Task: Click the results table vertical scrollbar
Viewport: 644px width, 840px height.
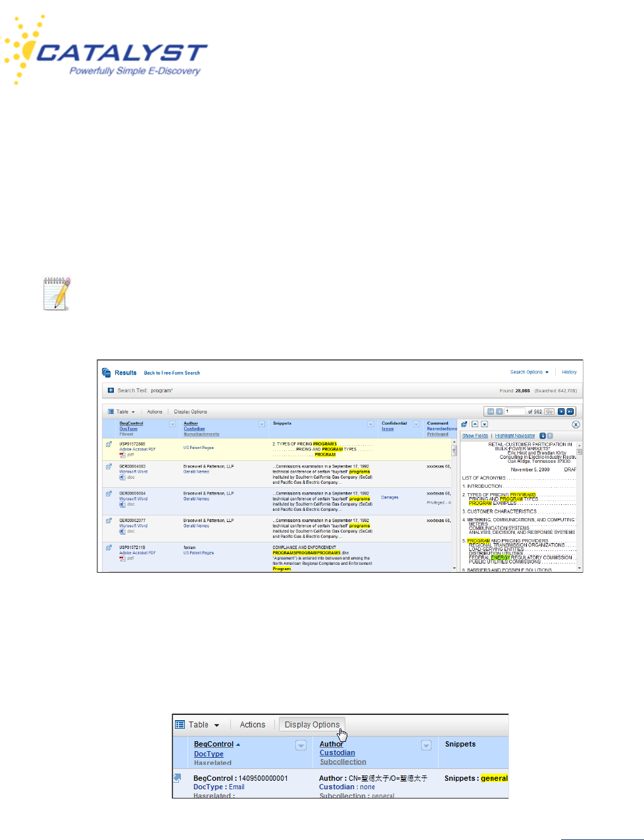Action: tap(454, 505)
